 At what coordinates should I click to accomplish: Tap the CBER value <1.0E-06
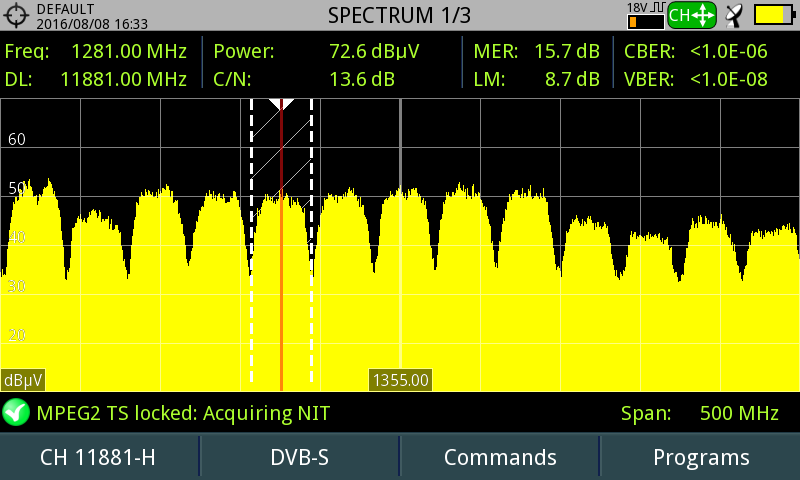729,52
